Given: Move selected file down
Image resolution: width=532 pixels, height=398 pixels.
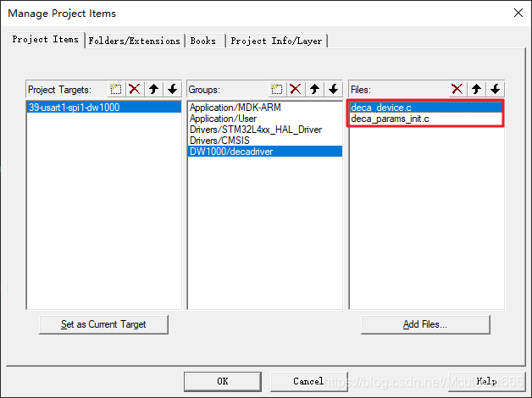Looking at the screenshot, I should click(x=495, y=90).
